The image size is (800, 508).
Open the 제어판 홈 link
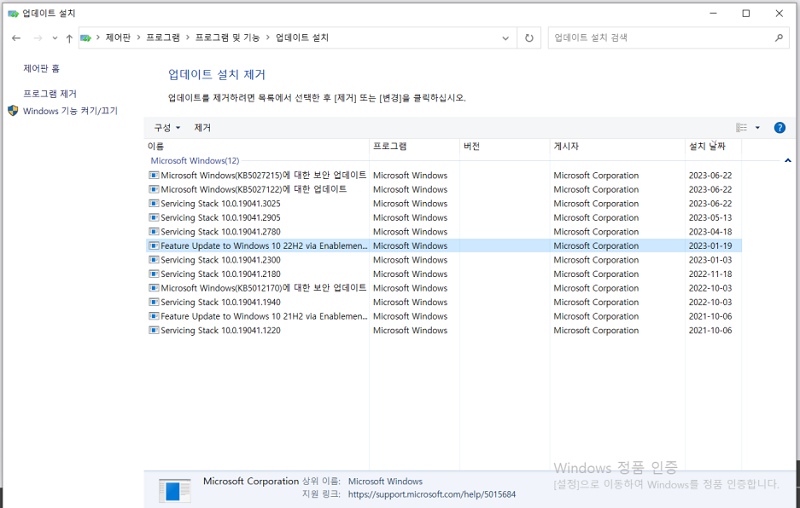pos(41,68)
